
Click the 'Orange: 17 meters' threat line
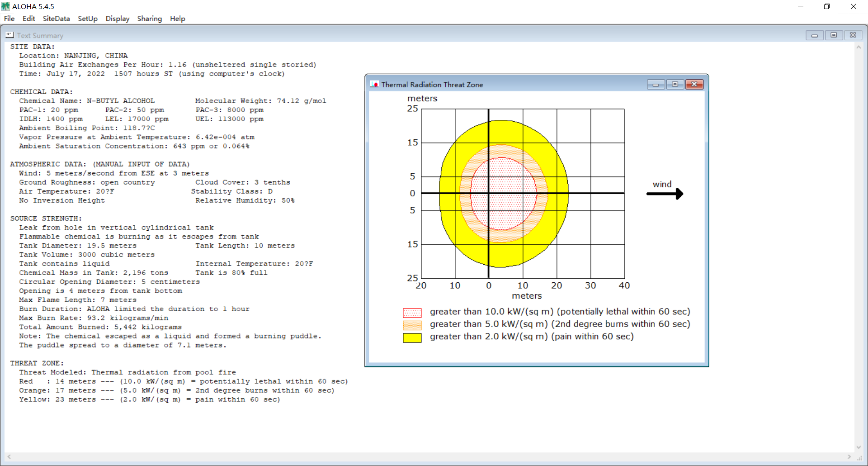click(177, 390)
